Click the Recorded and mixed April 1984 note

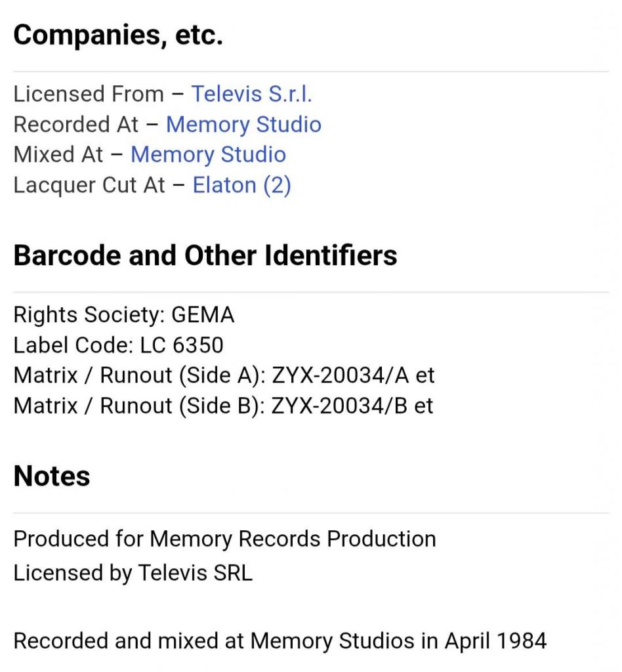click(280, 641)
